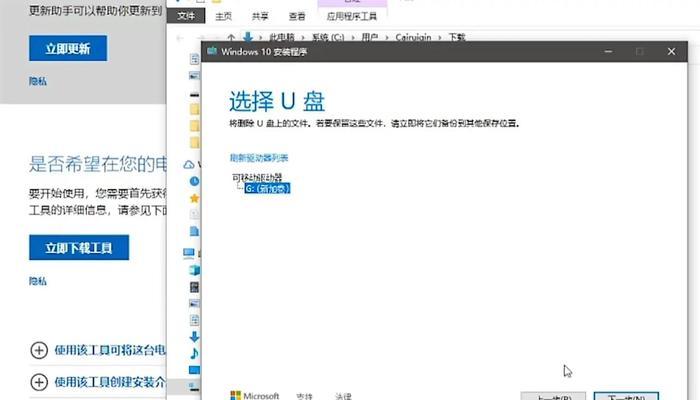Select system drive icon in highlighted sidebar row
The image size is (700, 400).
click(194, 387)
